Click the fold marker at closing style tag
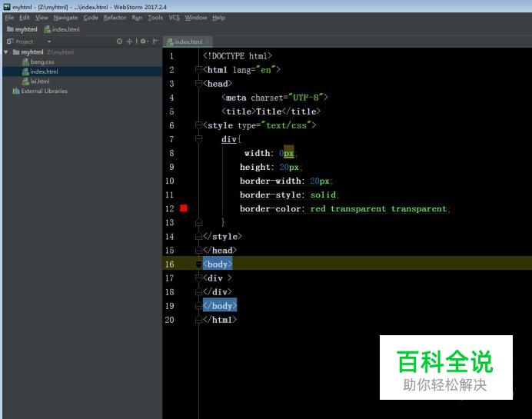 click(199, 237)
